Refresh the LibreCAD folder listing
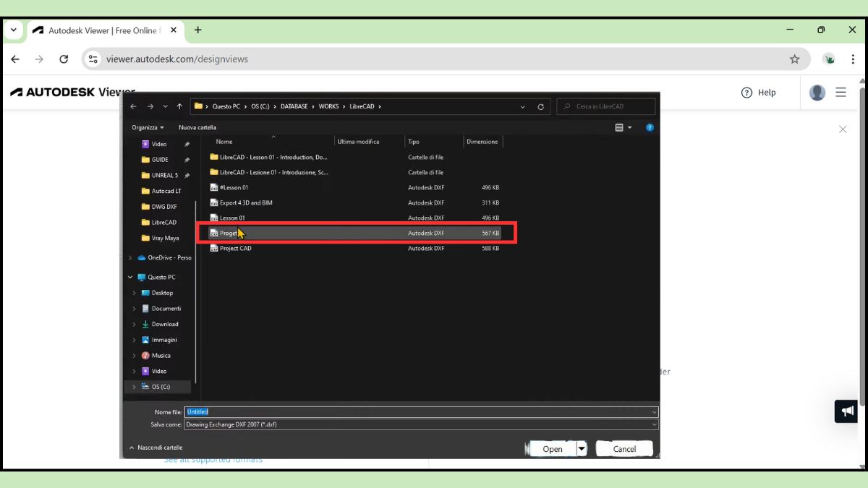 tap(540, 106)
